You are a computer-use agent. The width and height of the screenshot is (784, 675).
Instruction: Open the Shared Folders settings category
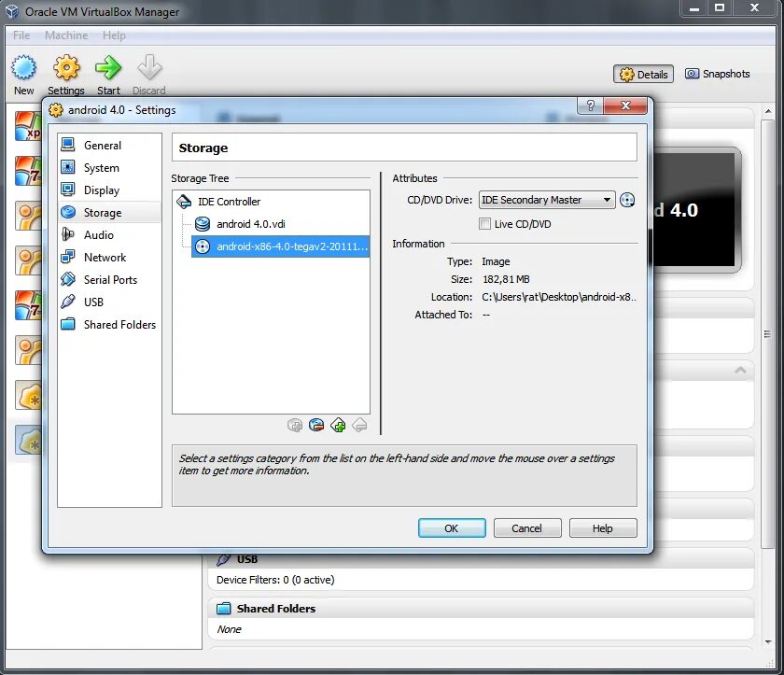109,325
